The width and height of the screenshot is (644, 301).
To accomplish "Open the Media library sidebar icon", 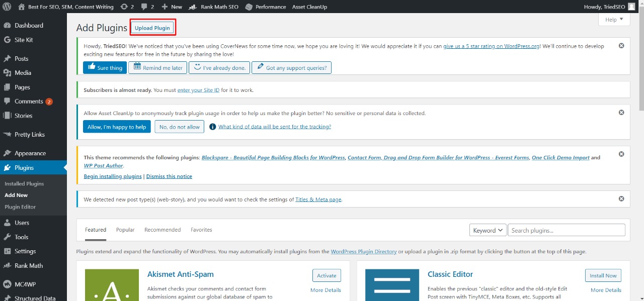I will point(8,72).
